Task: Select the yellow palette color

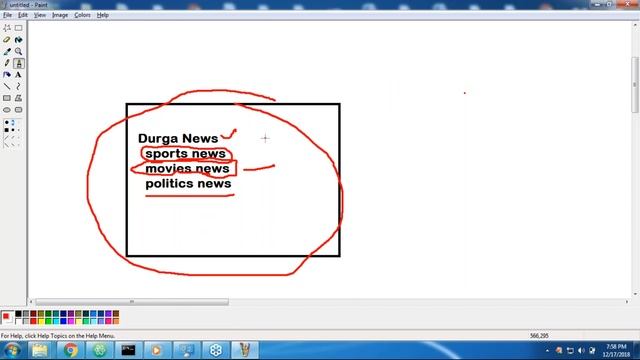Action: point(41,321)
